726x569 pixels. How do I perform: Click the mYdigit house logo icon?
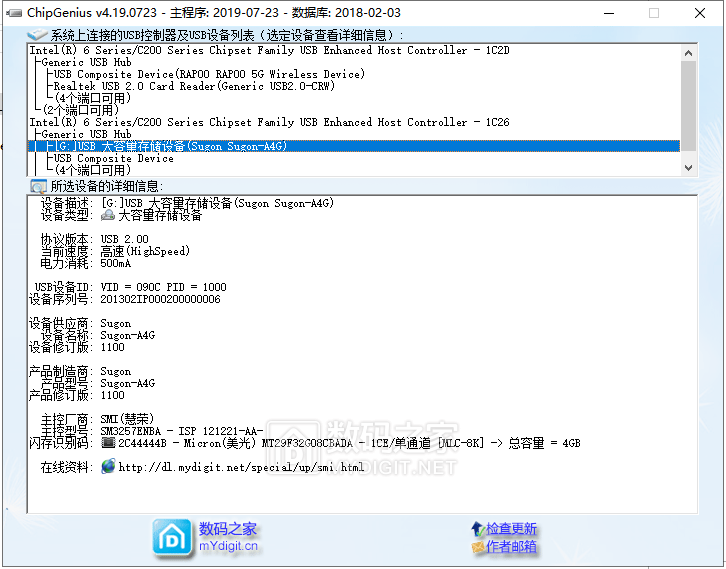[172, 538]
